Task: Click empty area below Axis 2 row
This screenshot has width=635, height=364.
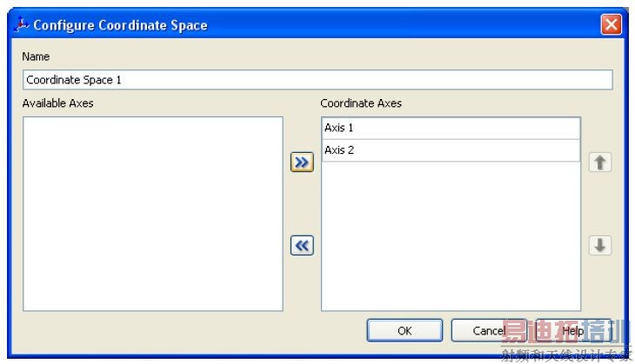Action: pyautogui.click(x=450, y=235)
